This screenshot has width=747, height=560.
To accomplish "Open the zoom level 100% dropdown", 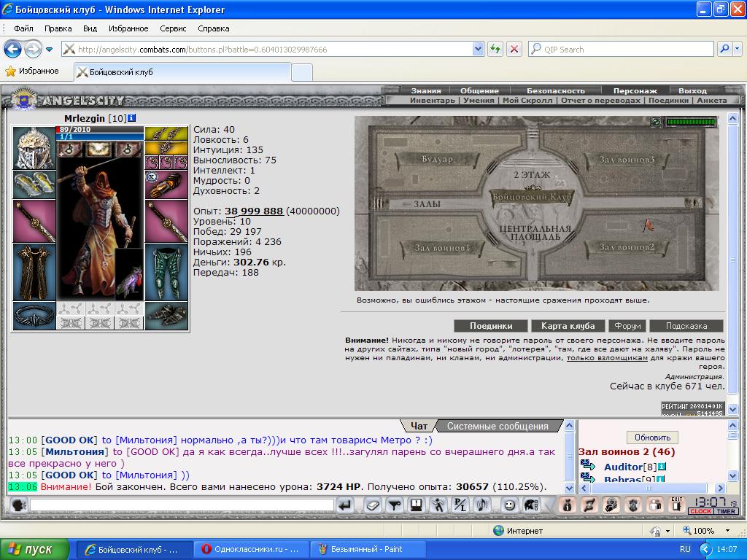I will [x=727, y=531].
